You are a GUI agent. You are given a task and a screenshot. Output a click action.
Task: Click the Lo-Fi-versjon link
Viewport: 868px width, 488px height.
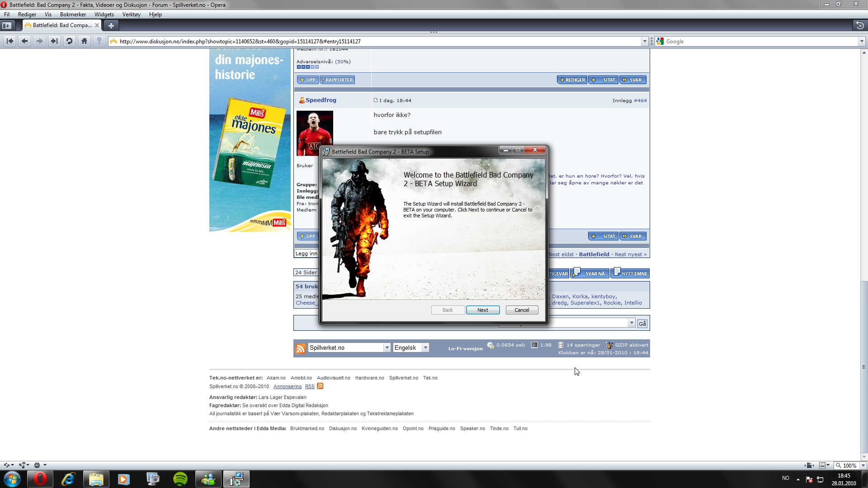[465, 348]
